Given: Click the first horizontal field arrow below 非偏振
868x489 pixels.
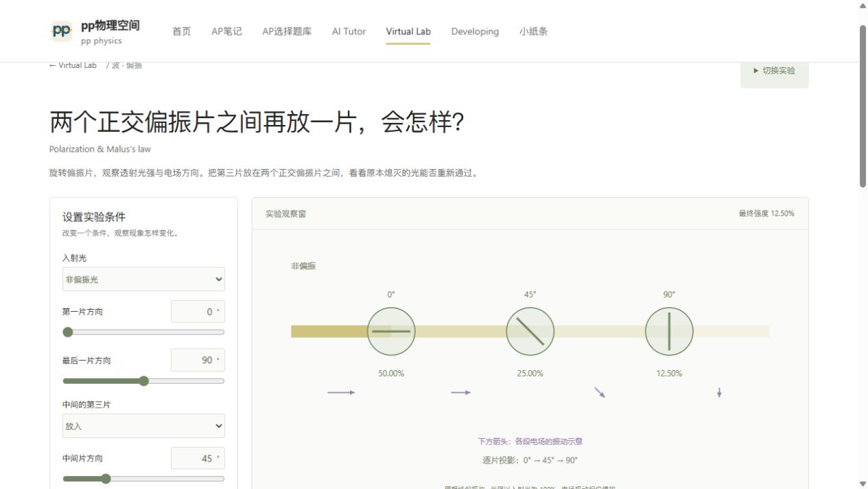Looking at the screenshot, I should point(341,393).
